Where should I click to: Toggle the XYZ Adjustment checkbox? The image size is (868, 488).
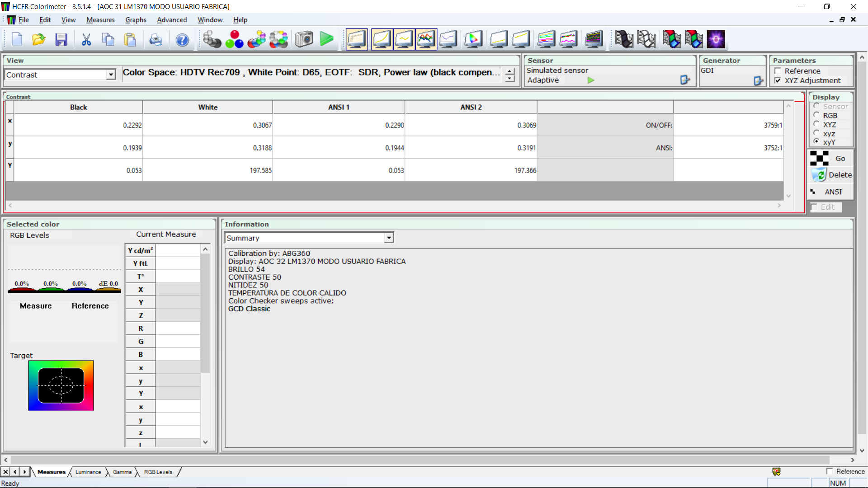(778, 80)
